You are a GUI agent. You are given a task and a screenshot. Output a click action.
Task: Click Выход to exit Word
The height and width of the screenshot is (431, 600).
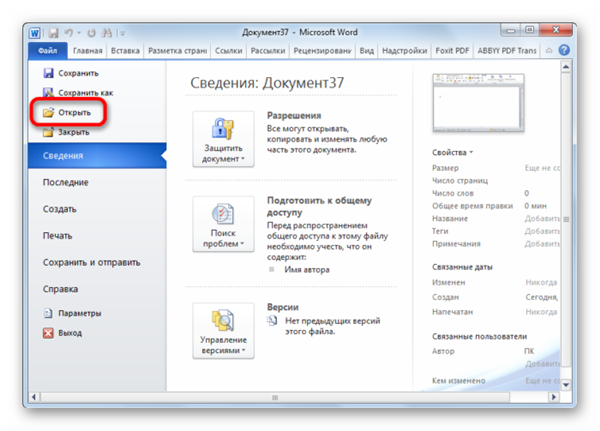(62, 333)
